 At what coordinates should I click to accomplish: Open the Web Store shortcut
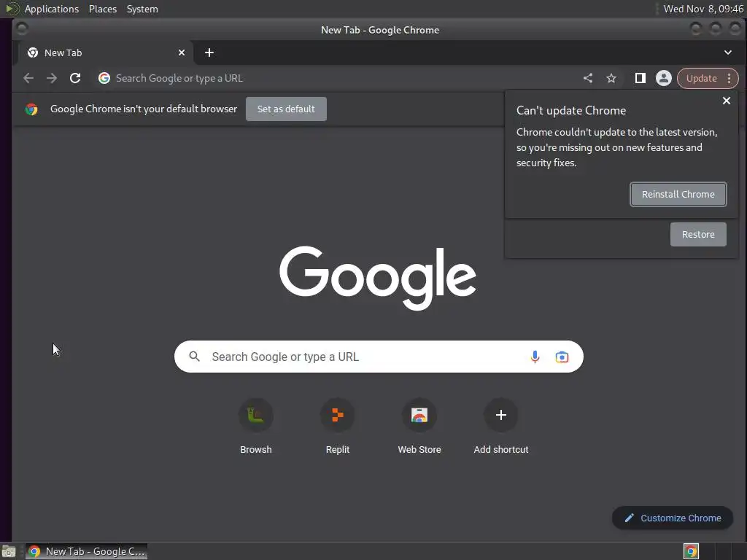pyautogui.click(x=419, y=426)
